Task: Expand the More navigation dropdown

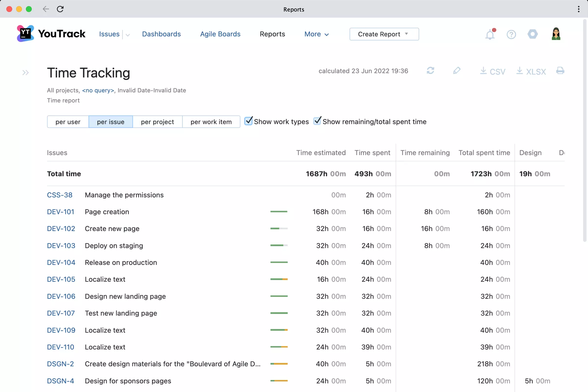Action: (316, 34)
